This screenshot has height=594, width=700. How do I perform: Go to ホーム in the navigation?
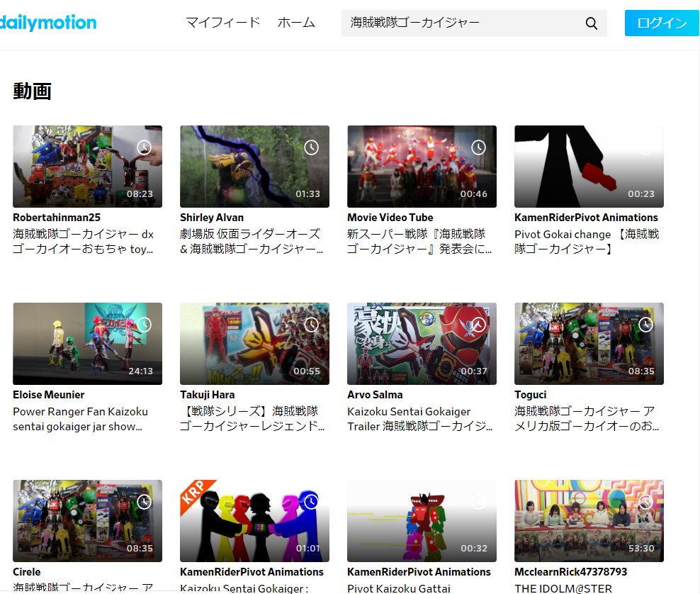[296, 23]
